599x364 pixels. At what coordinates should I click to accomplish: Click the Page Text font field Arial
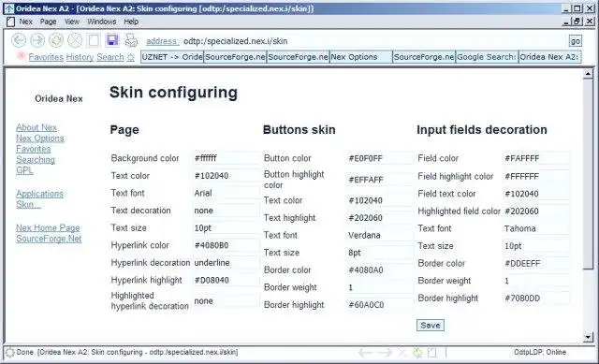(226, 193)
